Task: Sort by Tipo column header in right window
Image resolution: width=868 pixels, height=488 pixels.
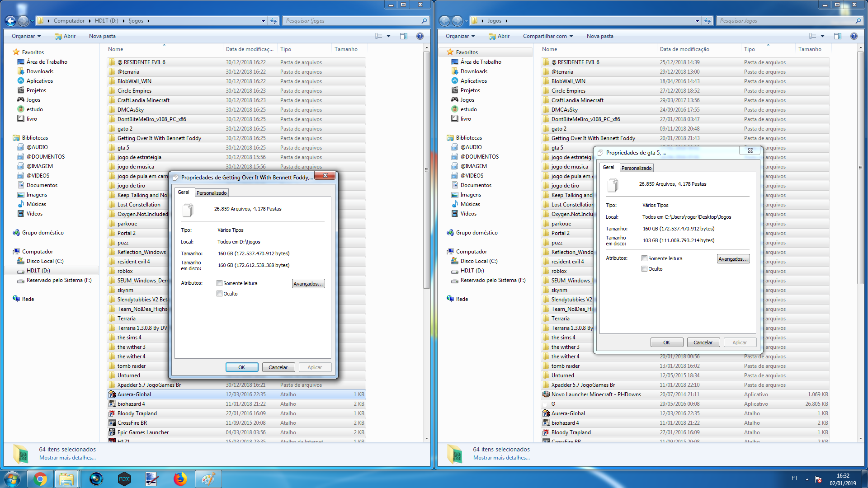Action: 768,49
